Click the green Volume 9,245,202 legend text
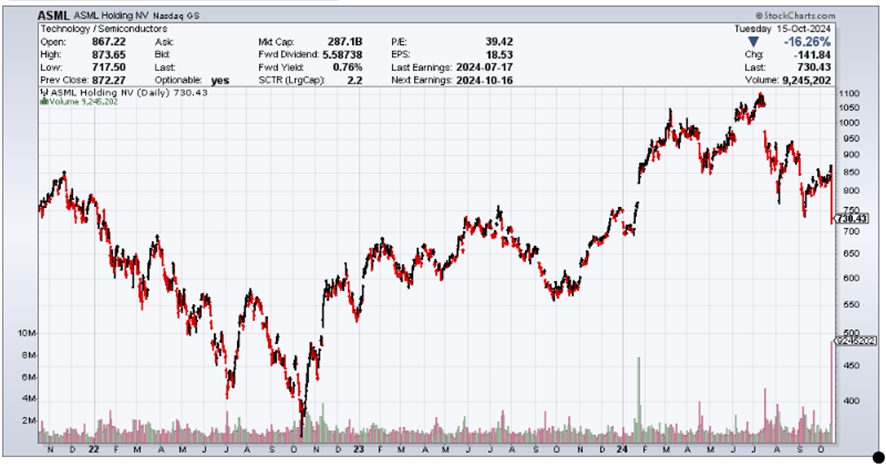This screenshot has height=468, width=886. (x=83, y=102)
